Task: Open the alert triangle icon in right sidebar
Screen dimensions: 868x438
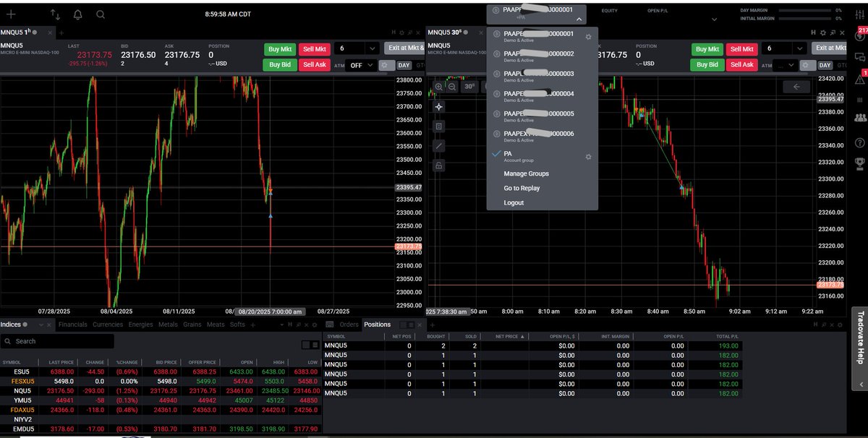Action: (860, 78)
